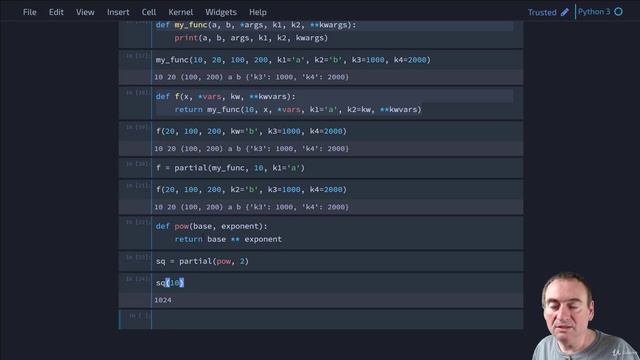Click the output below the k2='b' call
Viewport: 640px width, 360px height.
(x=251, y=207)
